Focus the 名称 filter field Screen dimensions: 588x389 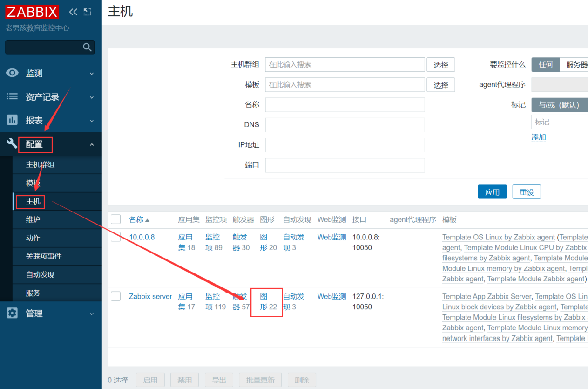click(345, 105)
